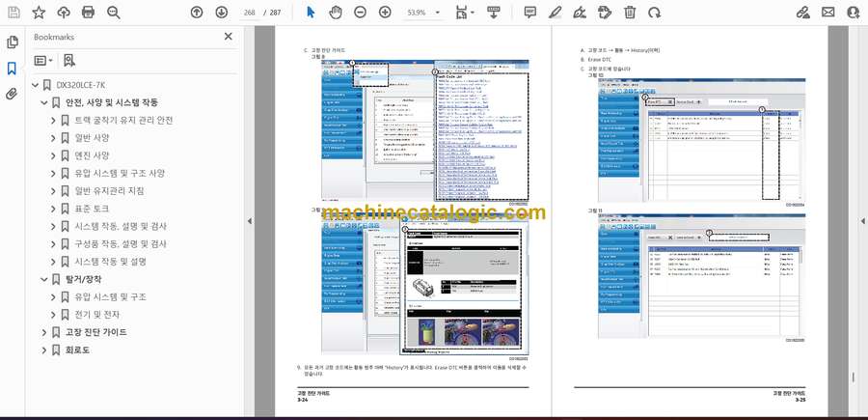Jump to 회로도 bookmark
Image resolution: width=868 pixels, height=420 pixels.
(77, 350)
